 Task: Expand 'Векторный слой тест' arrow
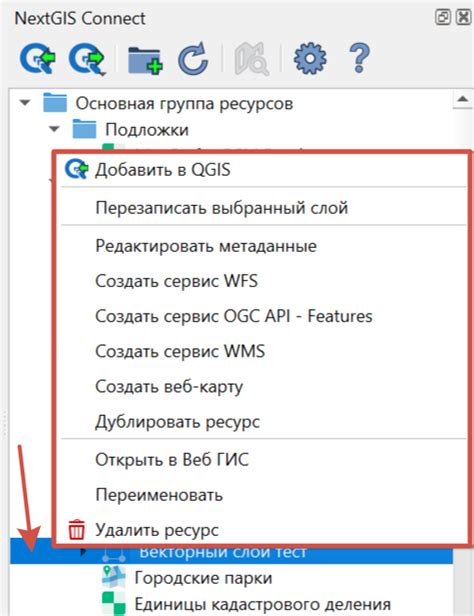[83, 552]
